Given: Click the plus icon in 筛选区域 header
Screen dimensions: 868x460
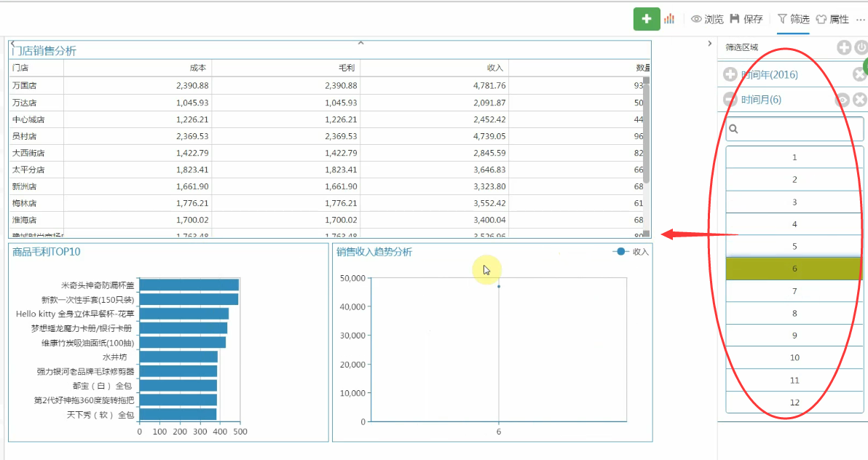Looking at the screenshot, I should pyautogui.click(x=843, y=47).
